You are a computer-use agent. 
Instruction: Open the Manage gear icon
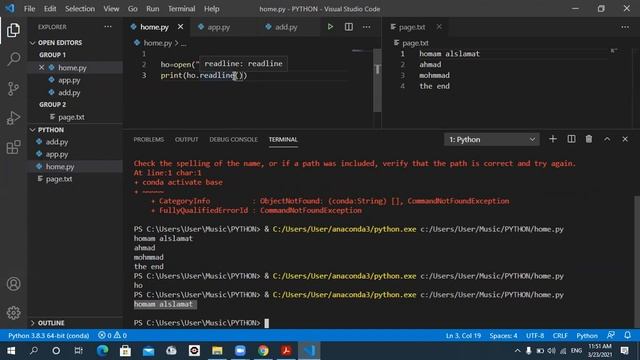click(x=13, y=313)
